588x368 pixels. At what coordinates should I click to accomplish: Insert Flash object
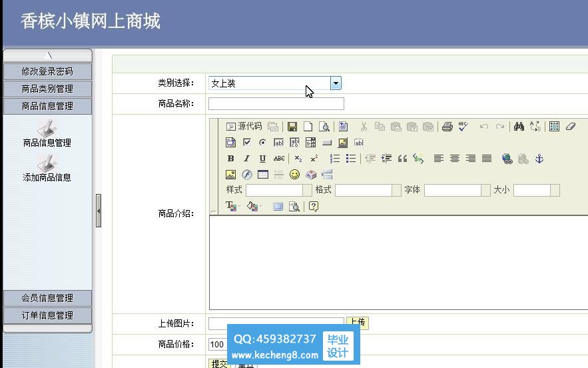pyautogui.click(x=247, y=175)
